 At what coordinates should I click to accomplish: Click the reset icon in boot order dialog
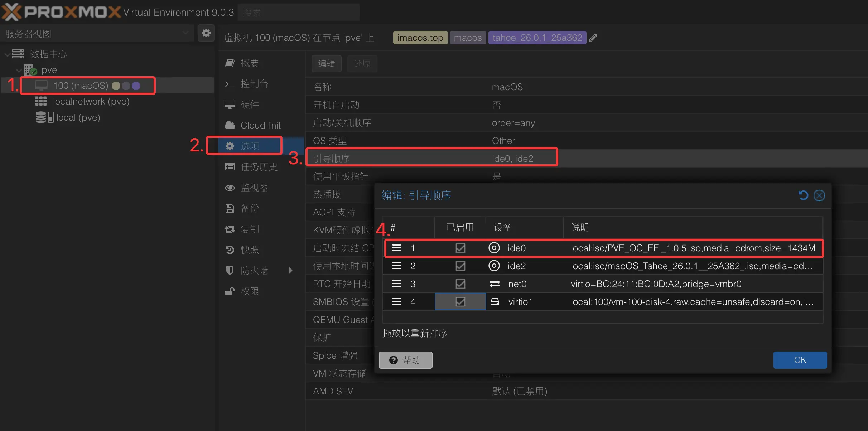[x=803, y=195]
